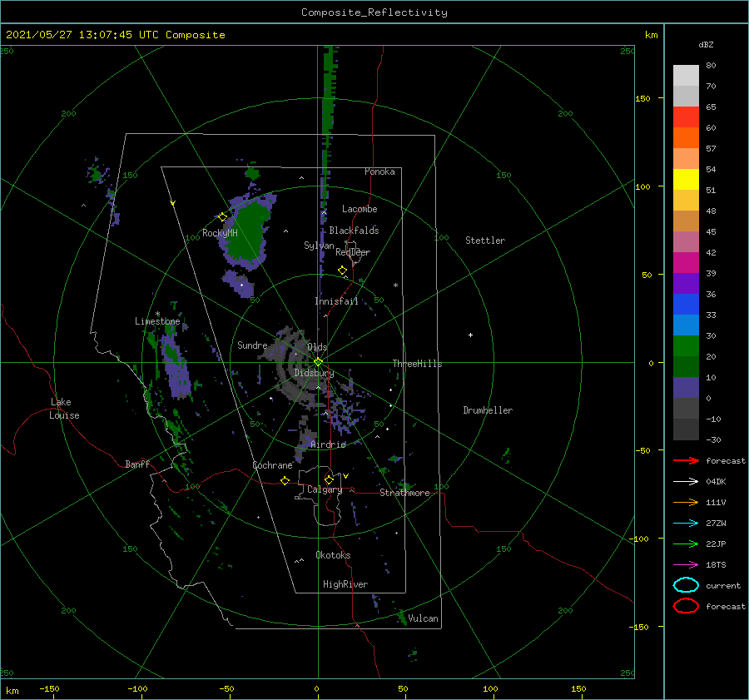Click yellow diamond marker above Calgary
Screen dimensions: 749x700
pos(329,479)
